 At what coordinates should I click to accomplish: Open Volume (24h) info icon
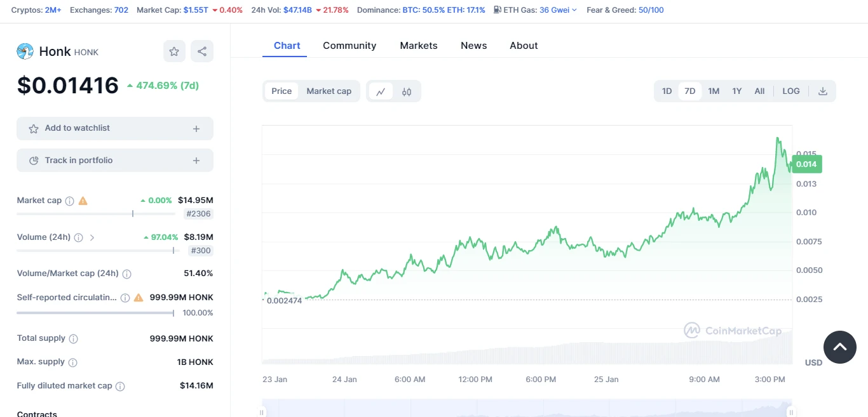(x=78, y=237)
